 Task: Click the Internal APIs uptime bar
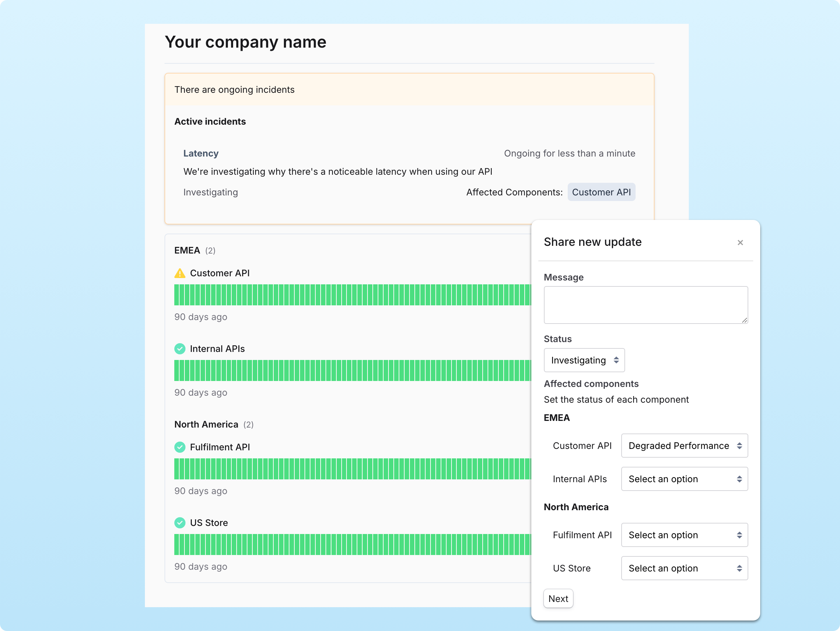click(x=352, y=370)
